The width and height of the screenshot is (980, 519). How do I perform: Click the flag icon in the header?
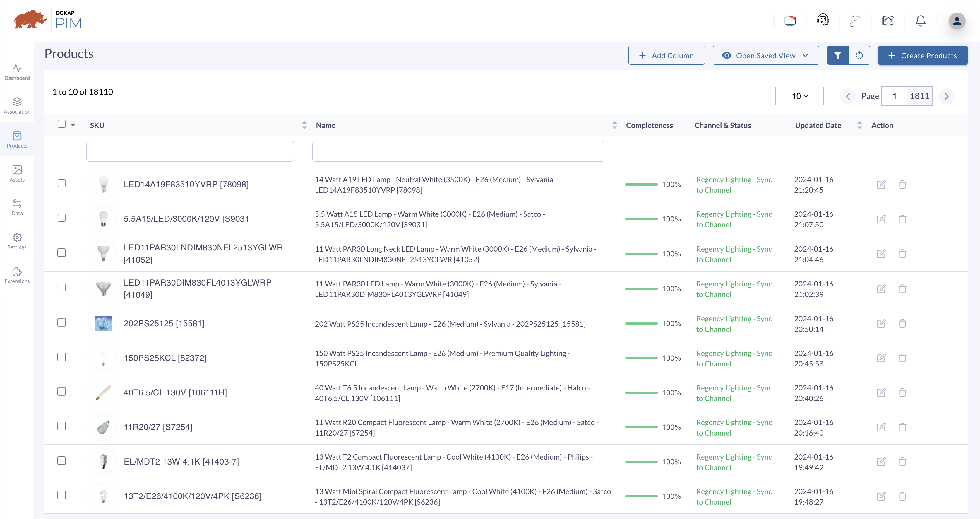855,21
